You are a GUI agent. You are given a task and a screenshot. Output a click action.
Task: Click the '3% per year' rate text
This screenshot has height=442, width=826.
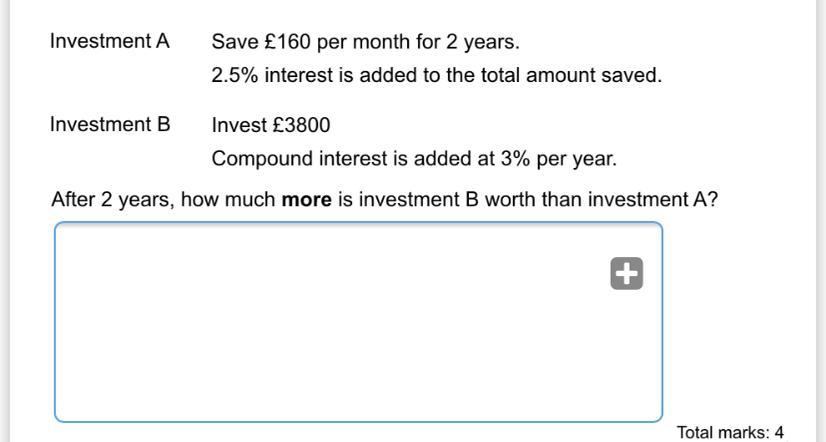558,158
